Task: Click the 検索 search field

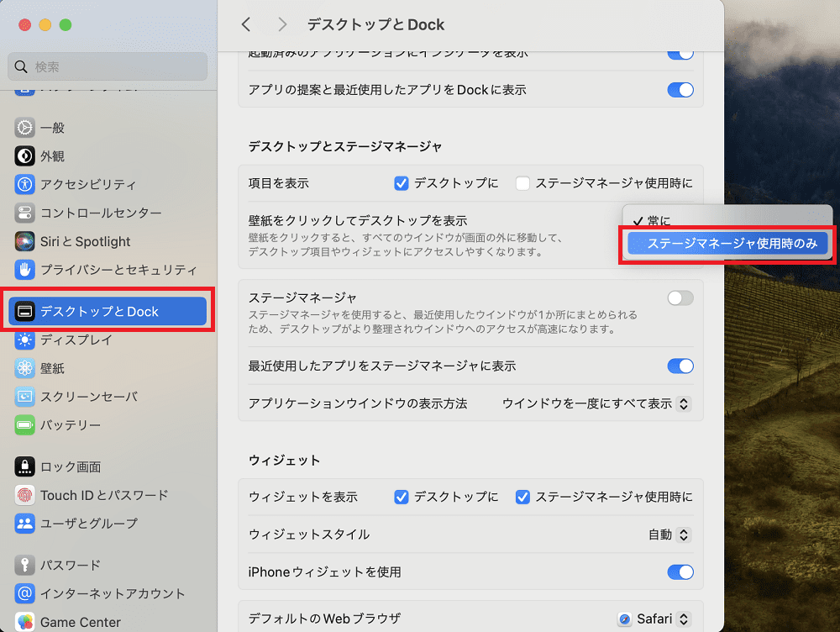Action: [x=108, y=66]
